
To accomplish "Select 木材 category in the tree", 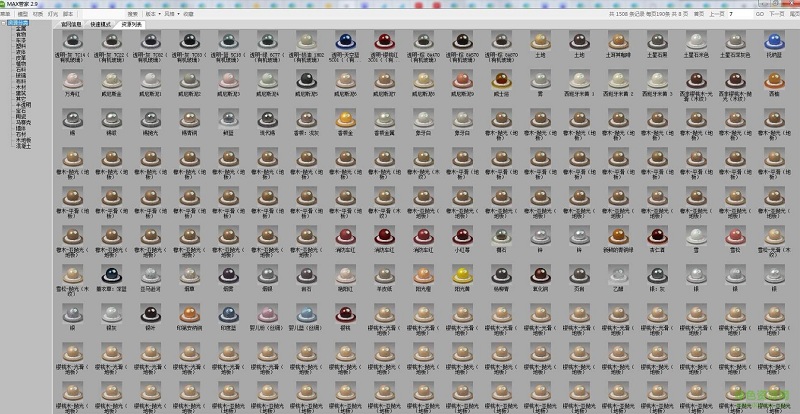I will coord(21,86).
